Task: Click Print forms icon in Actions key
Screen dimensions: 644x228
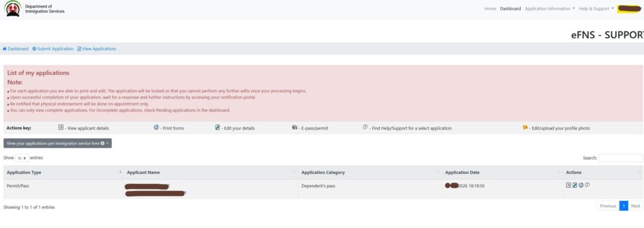Action: 156,128
